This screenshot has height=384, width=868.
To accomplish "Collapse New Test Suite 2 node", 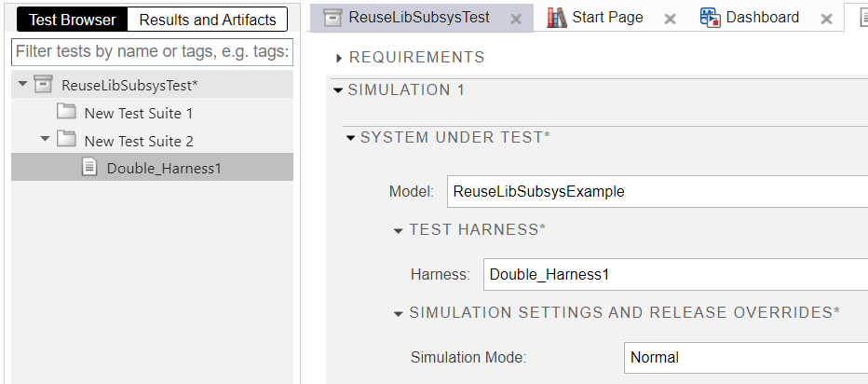I will click(45, 141).
